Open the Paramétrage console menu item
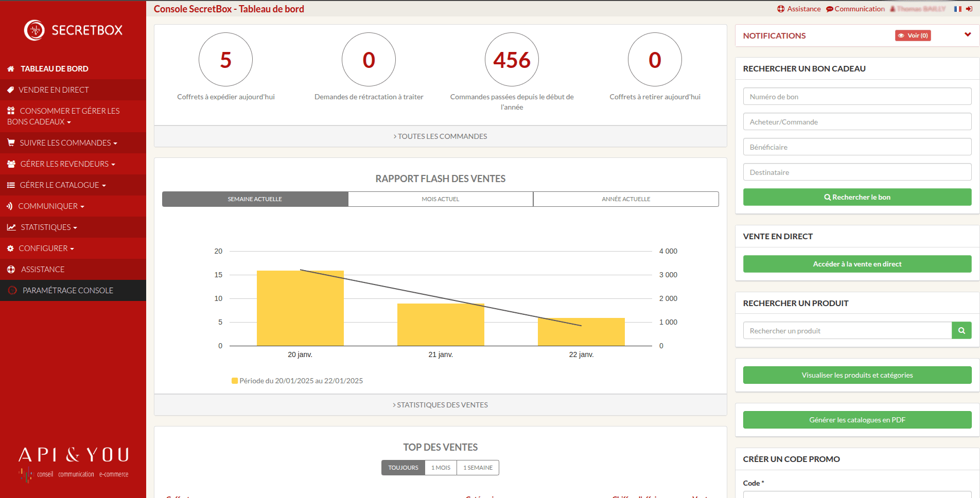This screenshot has height=498, width=980. (x=67, y=291)
